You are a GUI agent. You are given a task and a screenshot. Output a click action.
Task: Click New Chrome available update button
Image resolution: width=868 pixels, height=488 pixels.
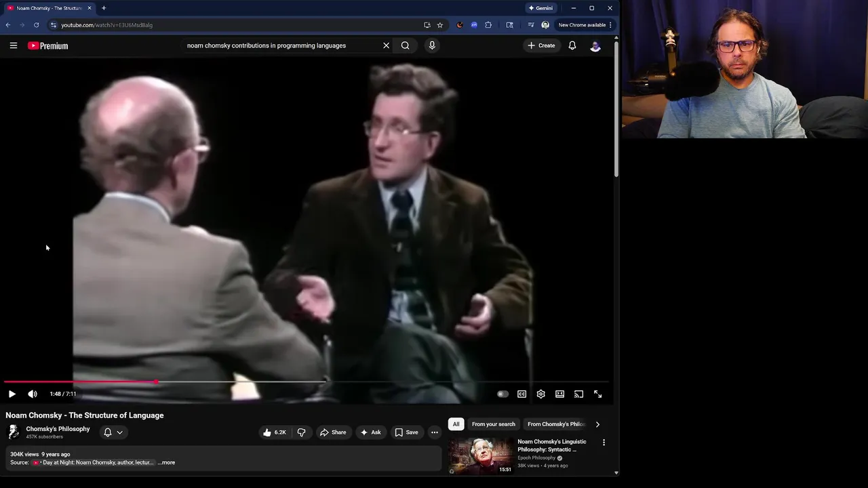point(582,25)
